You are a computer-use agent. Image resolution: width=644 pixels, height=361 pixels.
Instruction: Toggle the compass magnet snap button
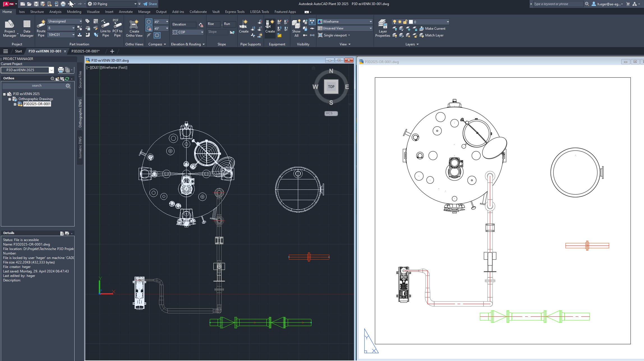click(149, 28)
